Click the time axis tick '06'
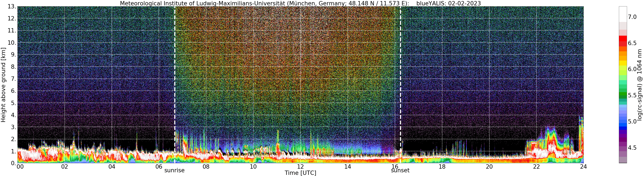The width and height of the screenshot is (644, 177). [159, 167]
